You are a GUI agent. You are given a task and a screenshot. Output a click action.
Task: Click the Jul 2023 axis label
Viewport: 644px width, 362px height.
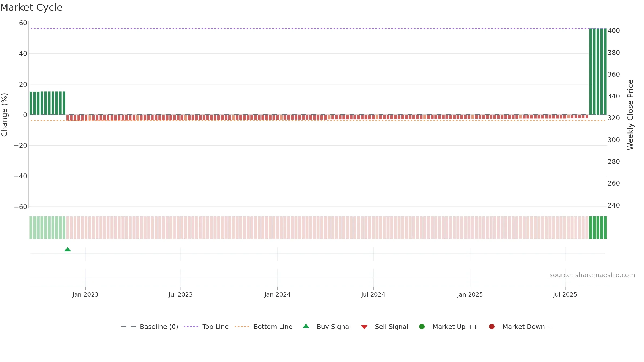click(181, 295)
